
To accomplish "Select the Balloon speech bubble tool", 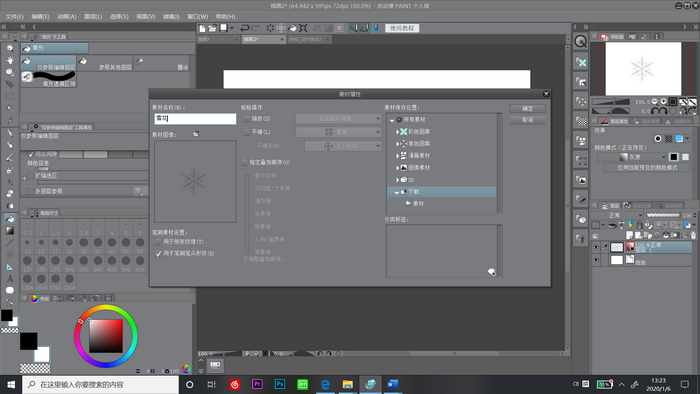I will coord(9,290).
